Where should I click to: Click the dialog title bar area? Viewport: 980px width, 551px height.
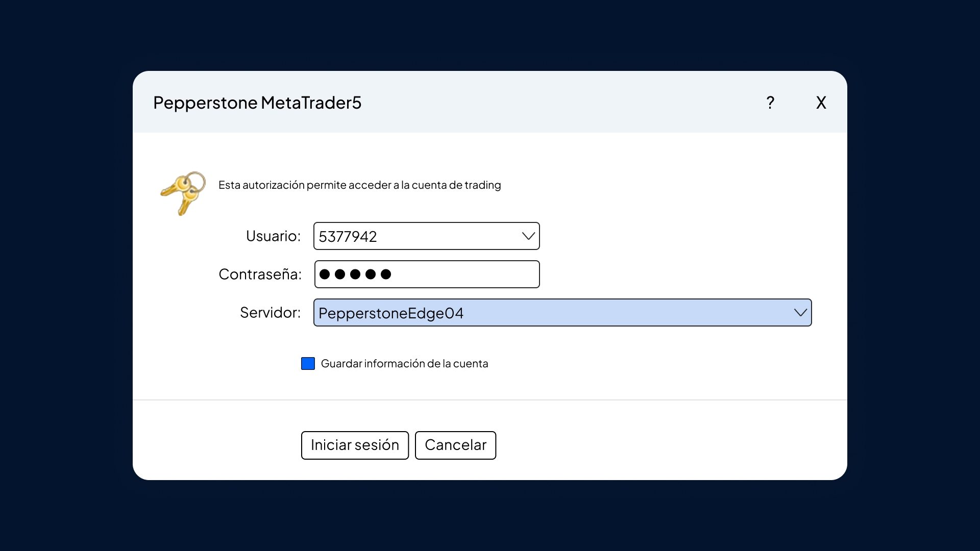pyautogui.click(x=561, y=102)
